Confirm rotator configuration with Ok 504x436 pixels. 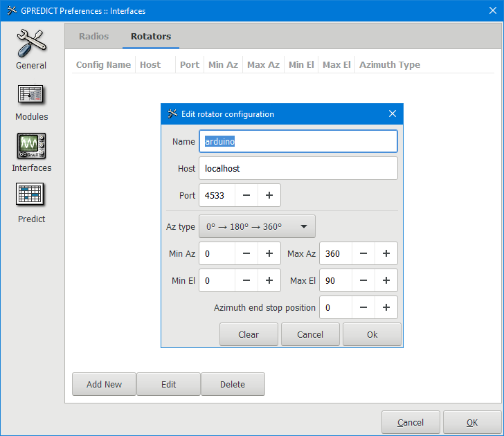(372, 334)
